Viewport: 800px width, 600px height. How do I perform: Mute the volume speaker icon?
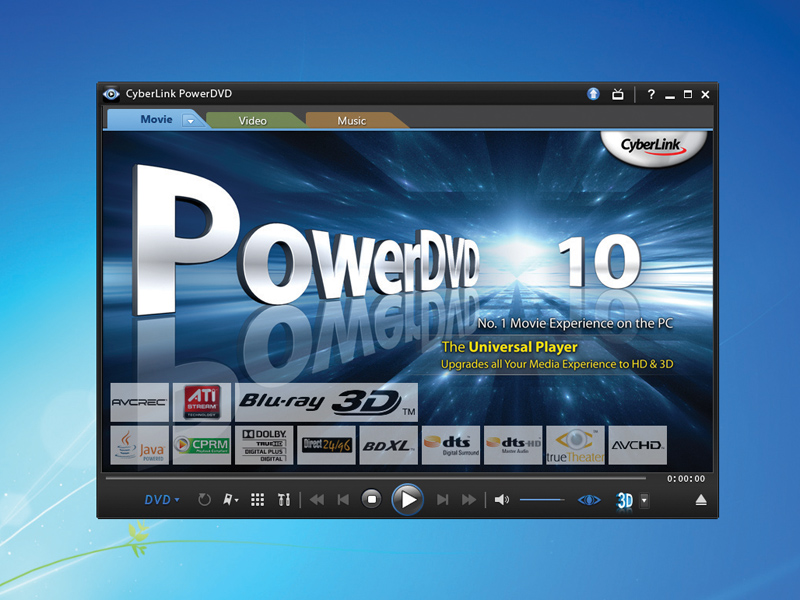[502, 499]
